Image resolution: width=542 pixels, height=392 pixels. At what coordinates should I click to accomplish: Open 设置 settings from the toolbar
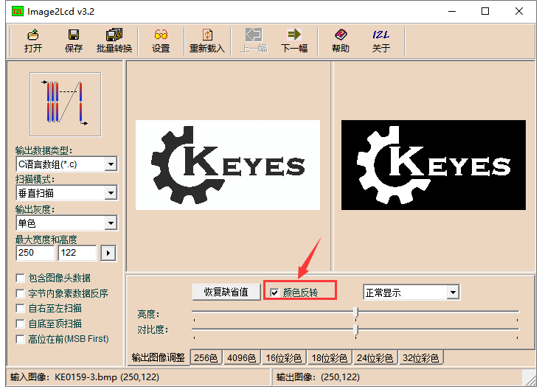pyautogui.click(x=161, y=41)
